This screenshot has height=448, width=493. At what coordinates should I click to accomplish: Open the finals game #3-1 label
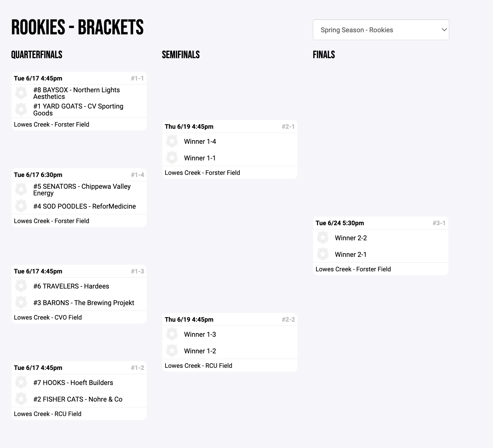click(x=439, y=223)
